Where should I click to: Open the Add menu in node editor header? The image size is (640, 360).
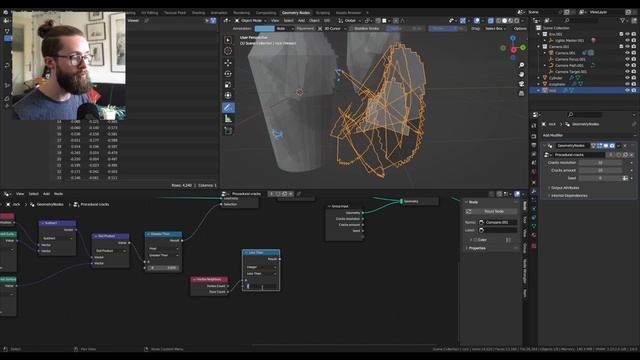[x=47, y=194]
